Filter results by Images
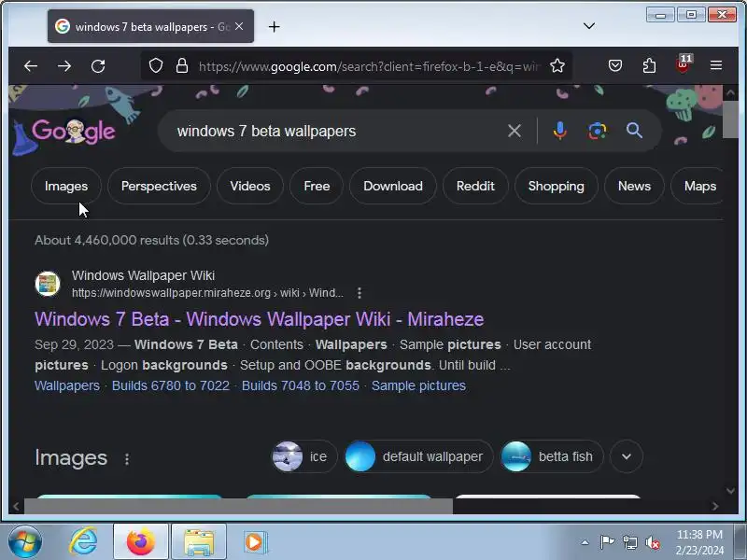 66,186
